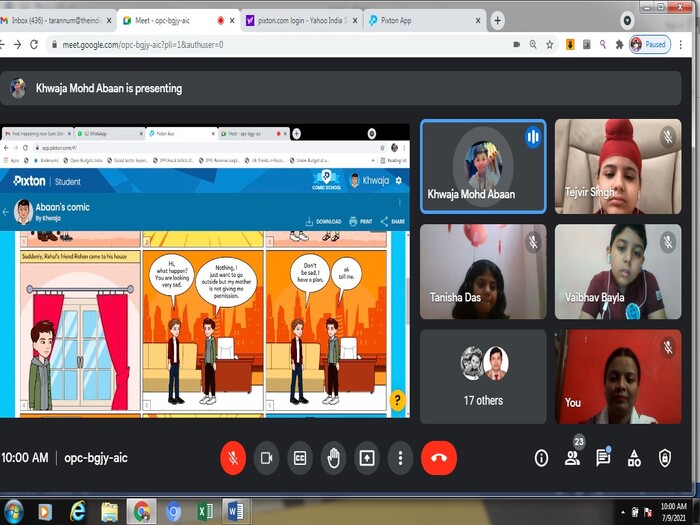Screen dimensions: 700x525
Task: Open Word from taskbar
Action: 235,512
